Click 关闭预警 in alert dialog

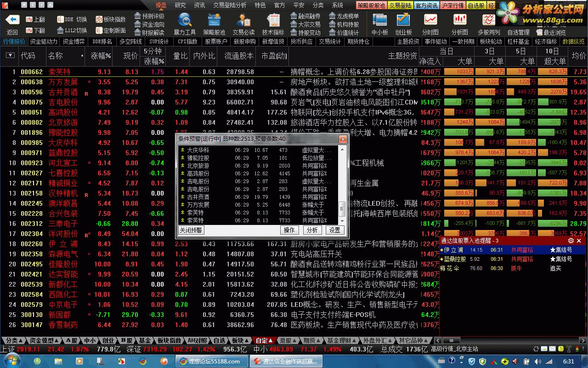click(191, 230)
